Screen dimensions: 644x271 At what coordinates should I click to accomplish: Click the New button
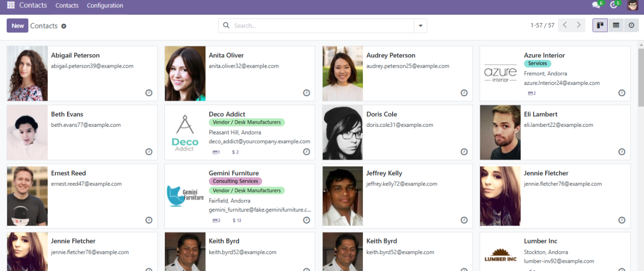pos(17,26)
